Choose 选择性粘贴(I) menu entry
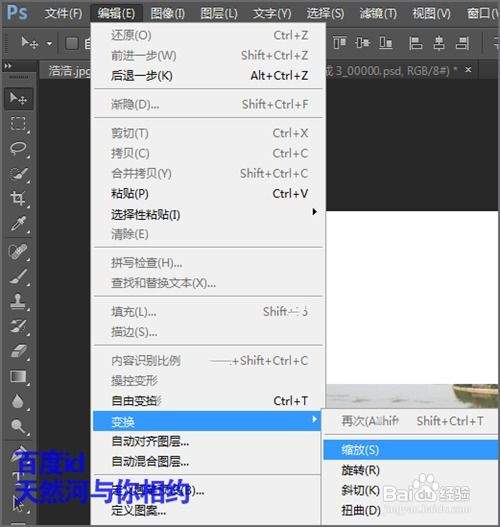500x527 pixels. tap(208, 214)
